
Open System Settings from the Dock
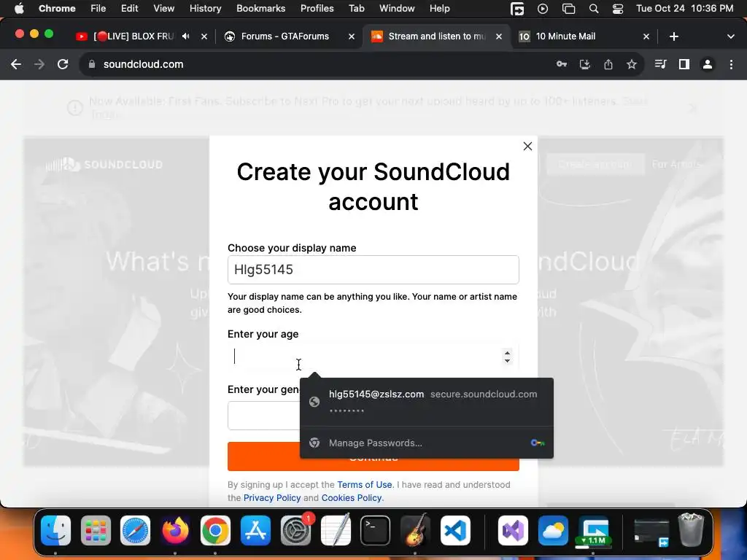[x=295, y=530]
